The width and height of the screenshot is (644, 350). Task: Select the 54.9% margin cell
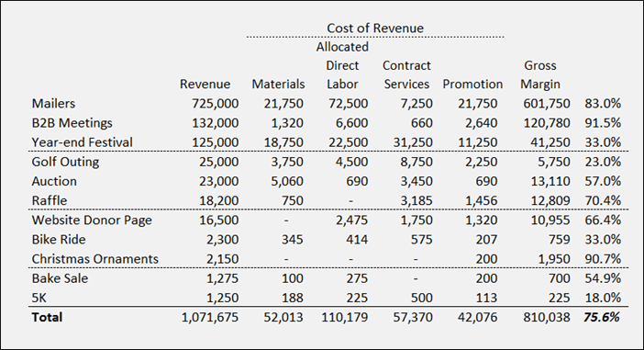tap(603, 278)
